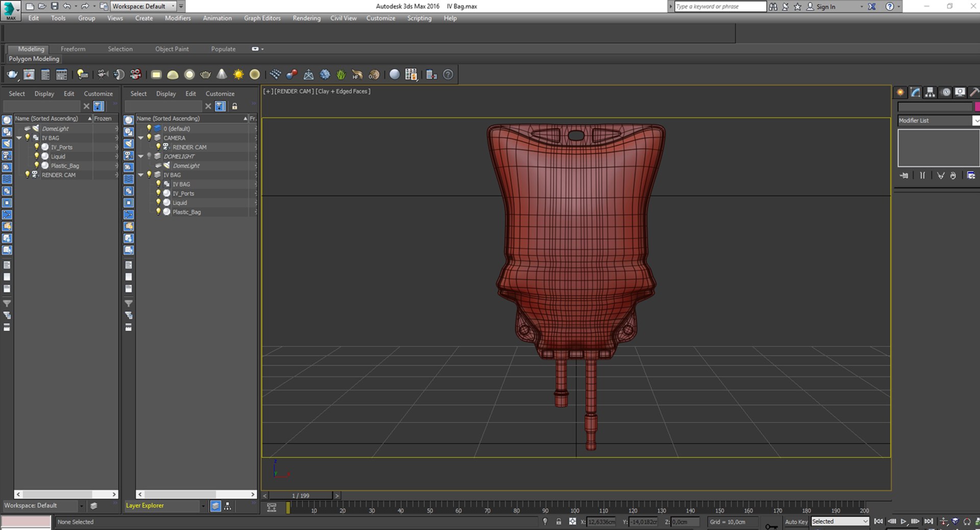Create a cone primitive from toolbar

(222, 75)
